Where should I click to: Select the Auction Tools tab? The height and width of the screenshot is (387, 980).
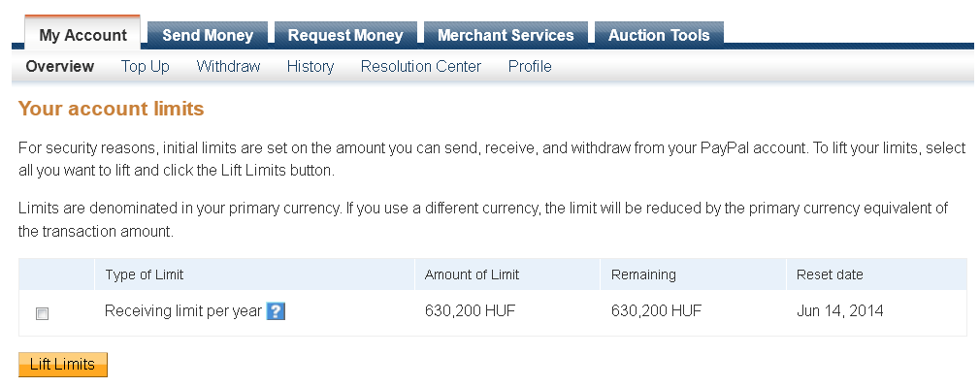[659, 35]
